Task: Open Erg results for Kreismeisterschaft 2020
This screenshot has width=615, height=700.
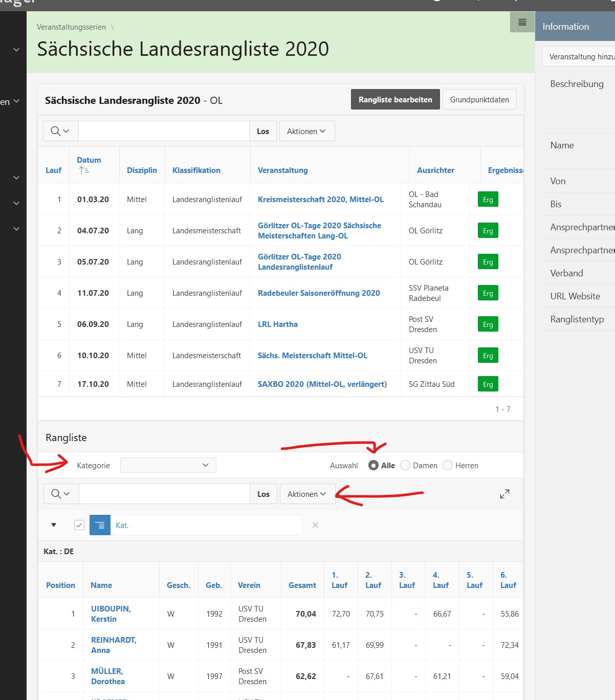Action: pyautogui.click(x=488, y=200)
